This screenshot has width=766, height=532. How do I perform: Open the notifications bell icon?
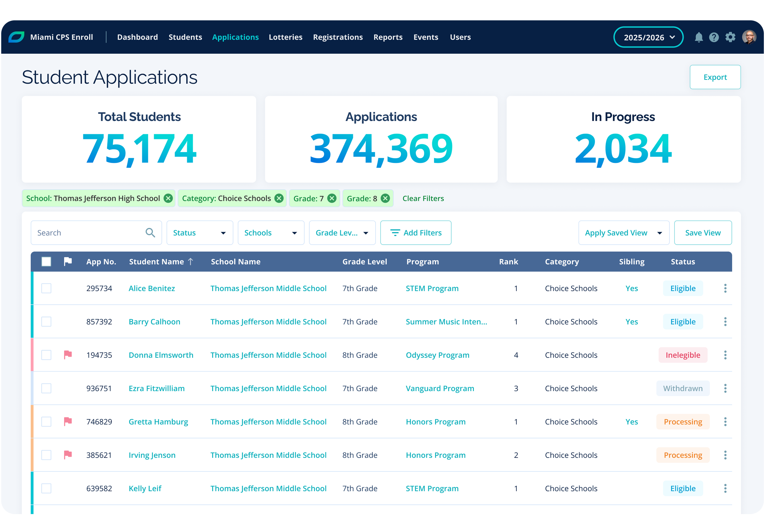point(699,37)
